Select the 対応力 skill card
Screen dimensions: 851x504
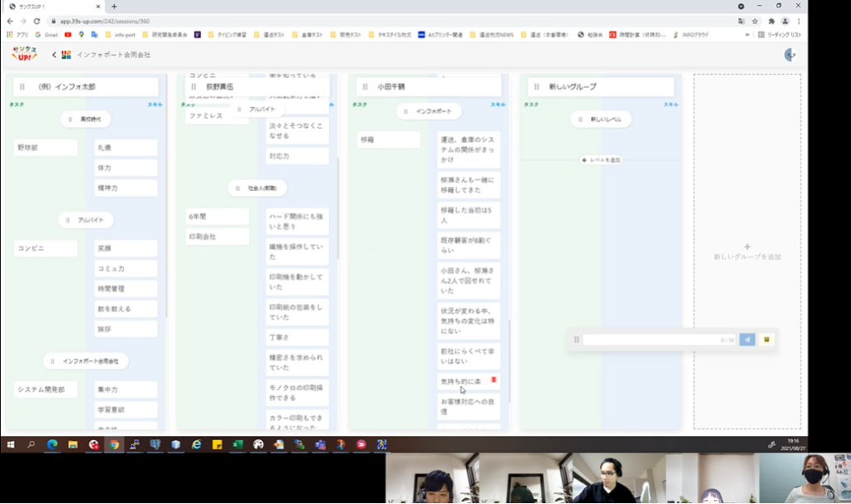point(298,156)
